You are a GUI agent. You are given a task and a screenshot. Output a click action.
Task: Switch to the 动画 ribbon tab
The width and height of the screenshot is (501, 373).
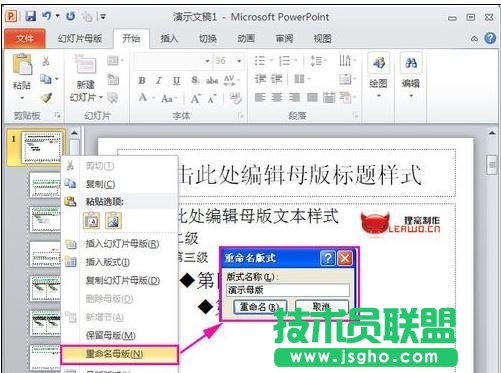point(246,39)
